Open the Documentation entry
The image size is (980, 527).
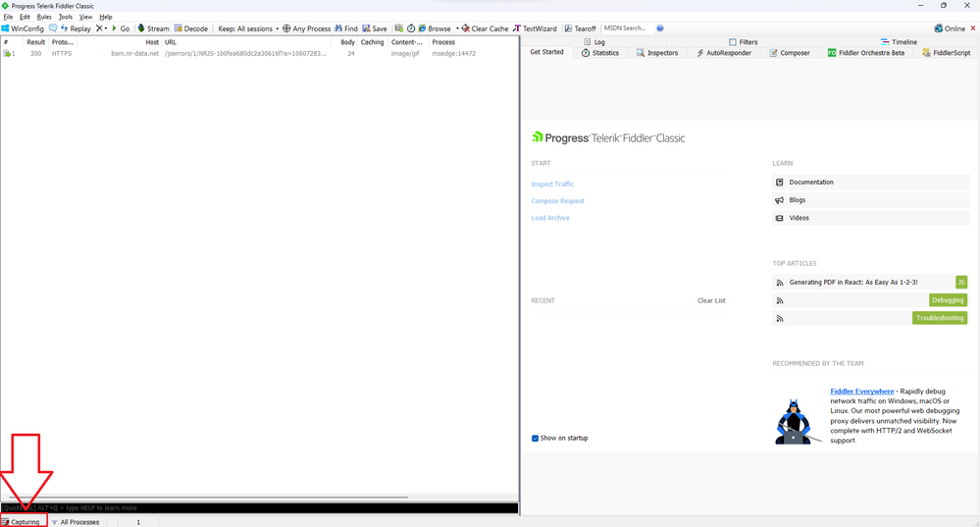(871, 182)
